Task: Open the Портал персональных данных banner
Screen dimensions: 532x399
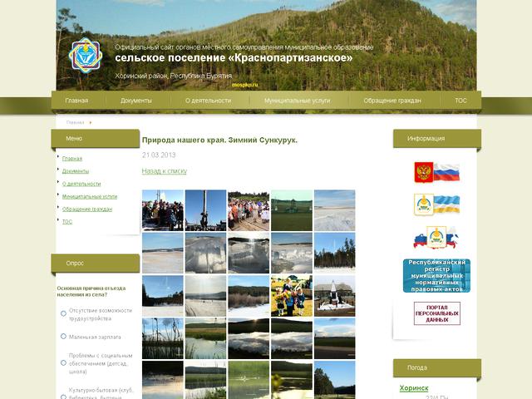Action: (436, 313)
